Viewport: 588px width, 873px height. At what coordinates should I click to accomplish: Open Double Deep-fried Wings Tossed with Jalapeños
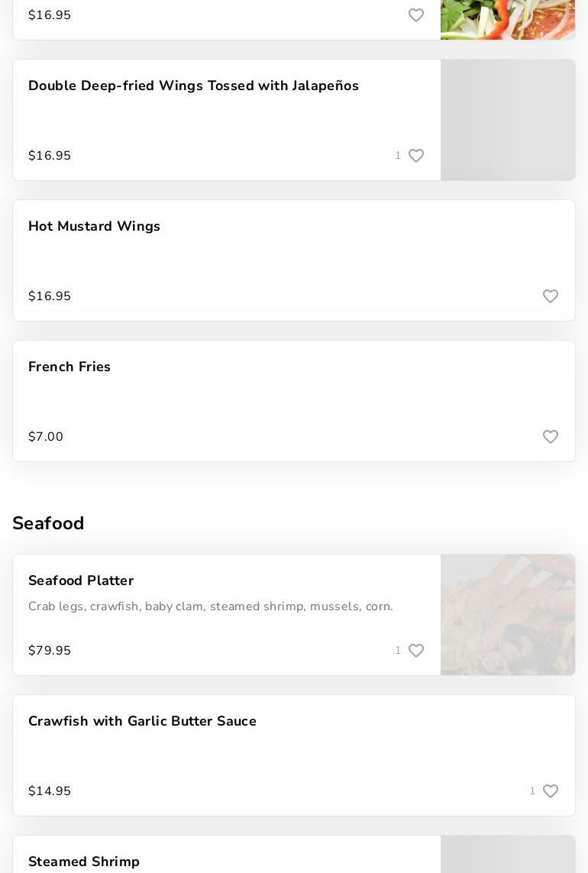(x=193, y=86)
